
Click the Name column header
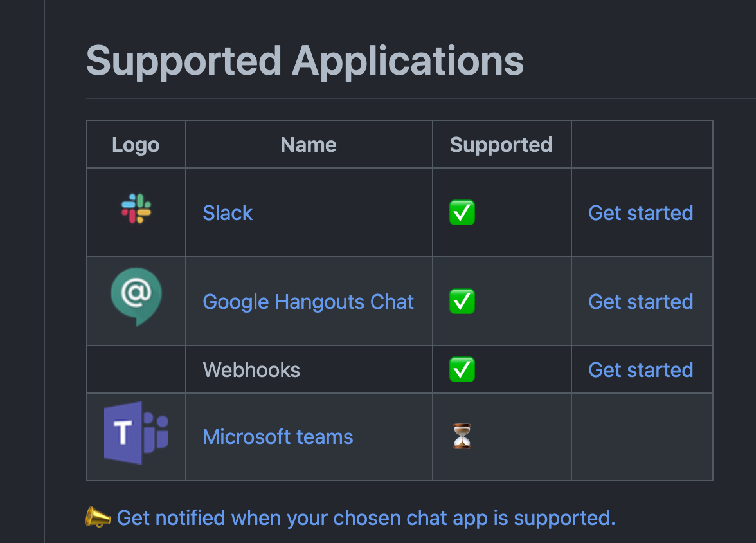309,145
